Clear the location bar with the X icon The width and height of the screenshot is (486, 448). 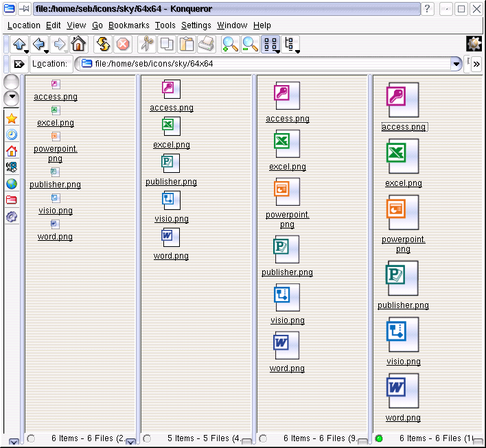pos(19,64)
